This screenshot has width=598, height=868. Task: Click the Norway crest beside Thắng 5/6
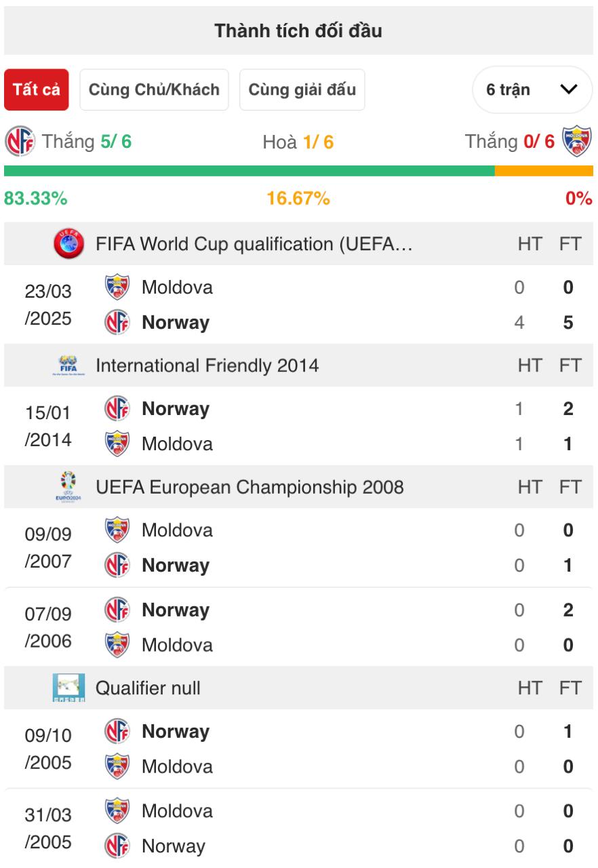point(20,142)
